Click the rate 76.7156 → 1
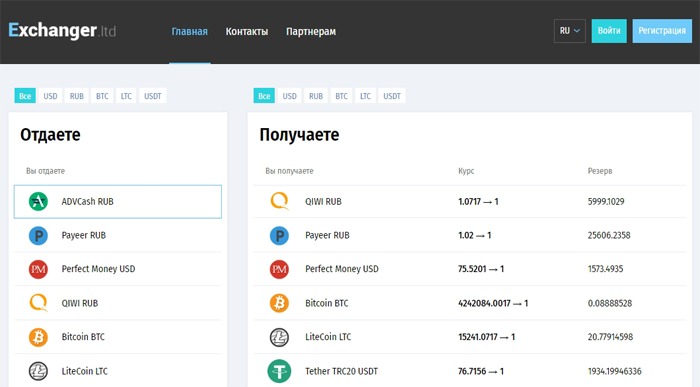This screenshot has width=700, height=387. point(481,371)
